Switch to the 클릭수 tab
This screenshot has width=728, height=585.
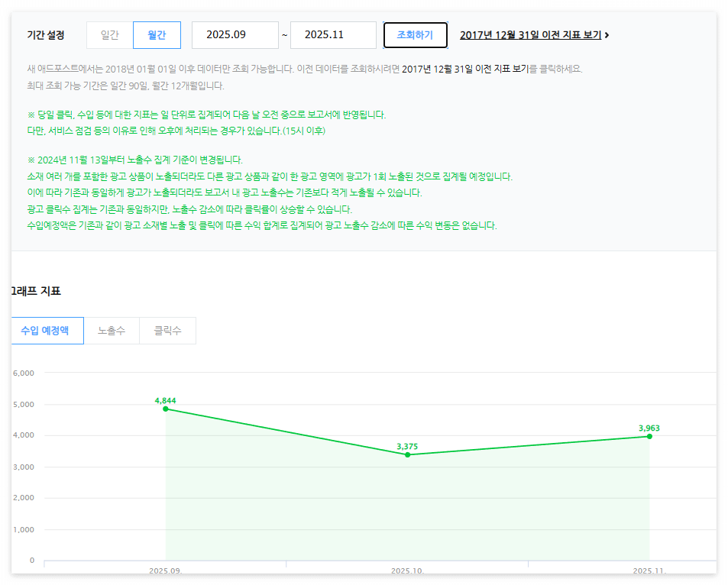tap(167, 330)
